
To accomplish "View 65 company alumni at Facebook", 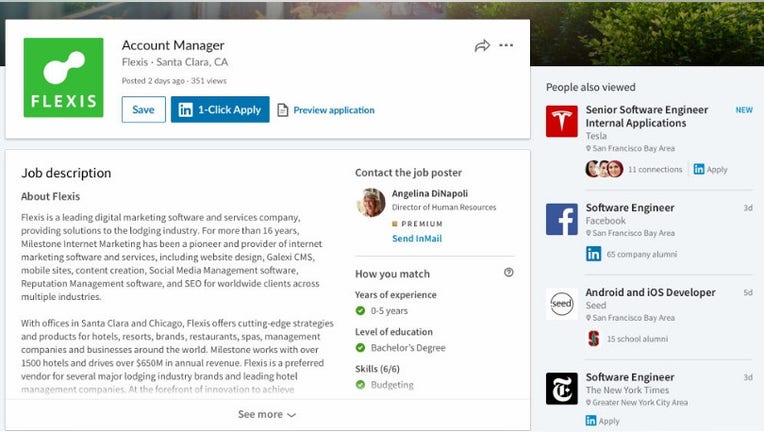I will click(x=642, y=254).
